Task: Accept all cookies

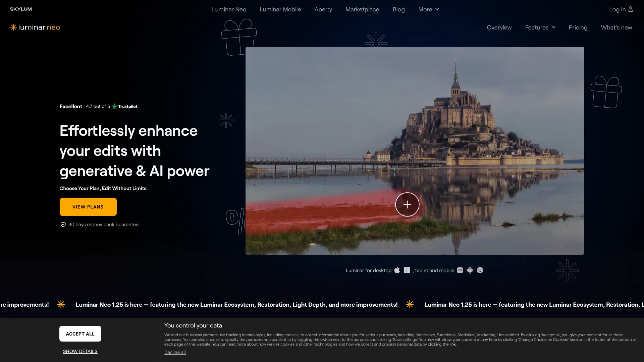Action: 80,334
